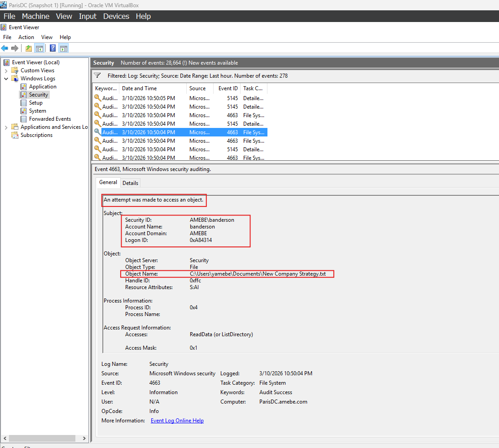Click the Security ID value AMEBE\banderson
Image resolution: width=499 pixels, height=448 pixels.
click(x=212, y=220)
